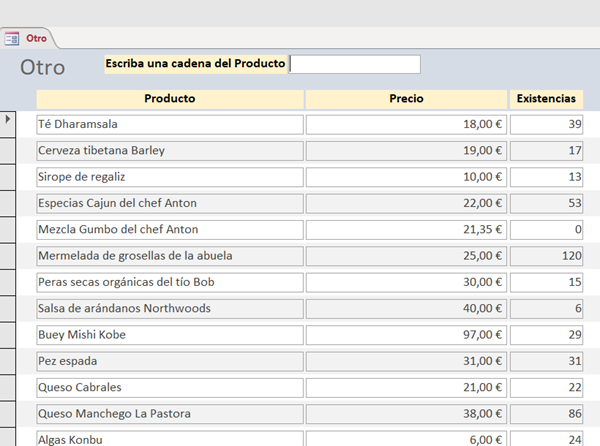Click the Existencias column header
The image size is (600, 446).
(546, 99)
